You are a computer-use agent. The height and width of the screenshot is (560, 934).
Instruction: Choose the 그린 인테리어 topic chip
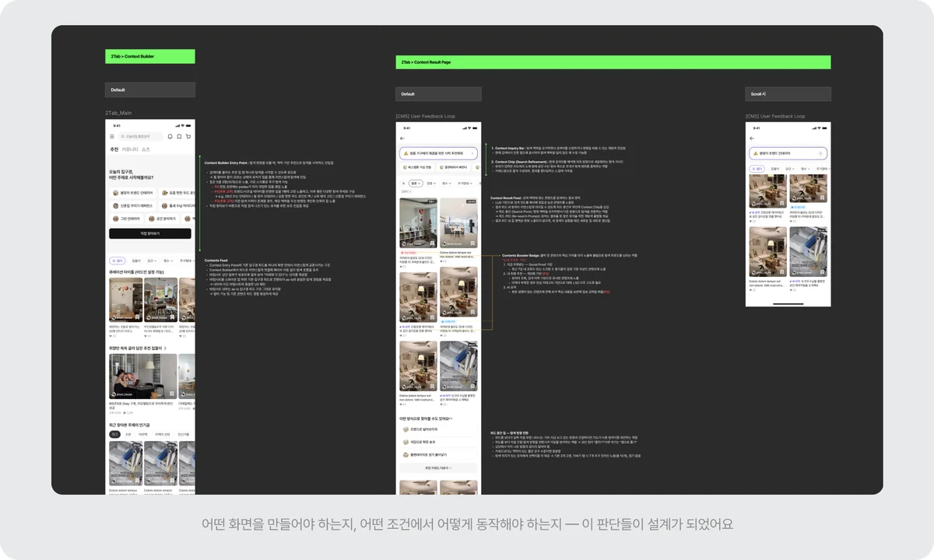click(x=127, y=219)
